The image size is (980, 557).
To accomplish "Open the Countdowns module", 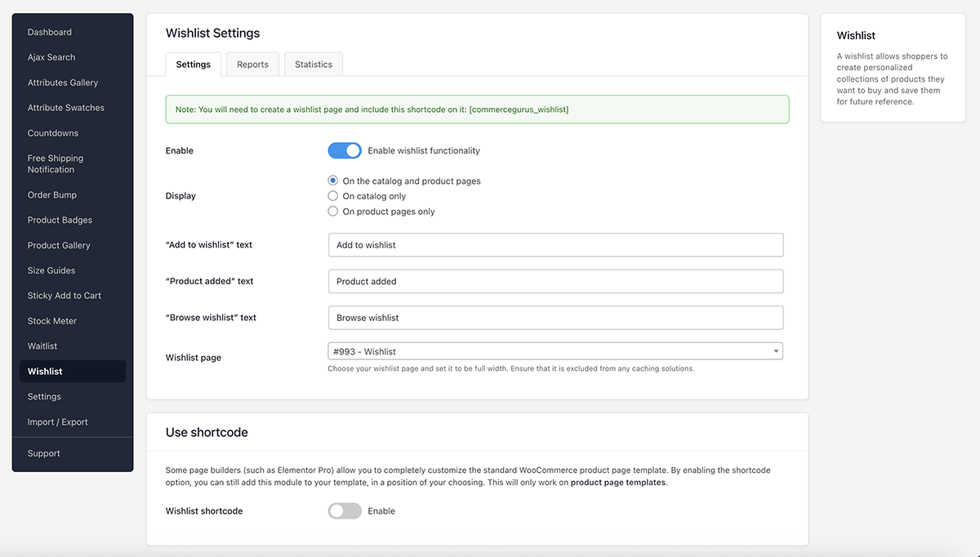I will 52,132.
